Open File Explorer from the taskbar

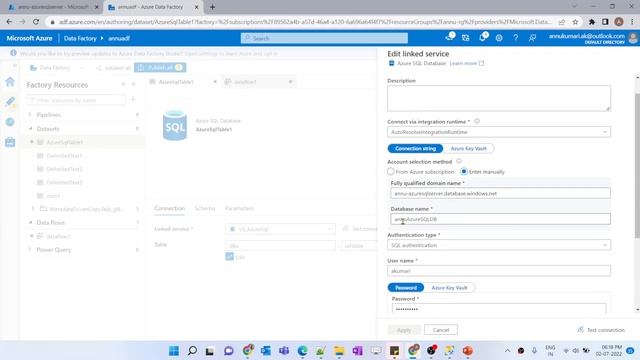[x=339, y=351]
